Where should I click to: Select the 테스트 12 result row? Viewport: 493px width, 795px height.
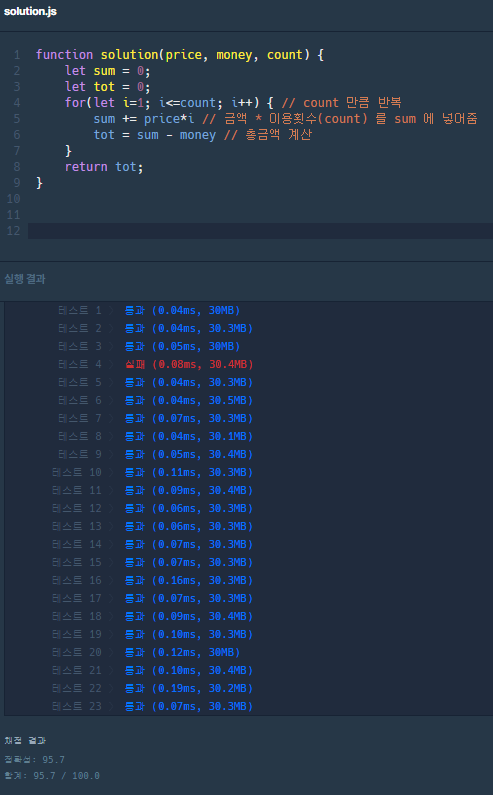pyautogui.click(x=152, y=509)
